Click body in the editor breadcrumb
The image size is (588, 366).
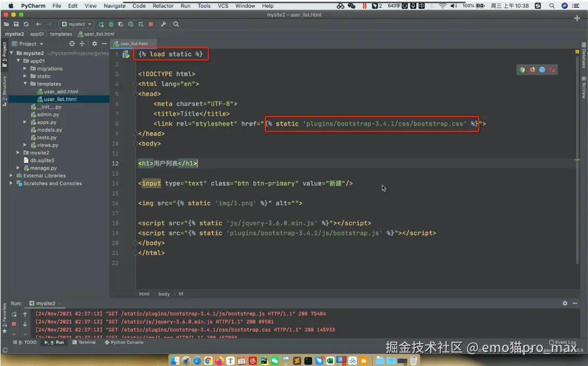click(164, 294)
